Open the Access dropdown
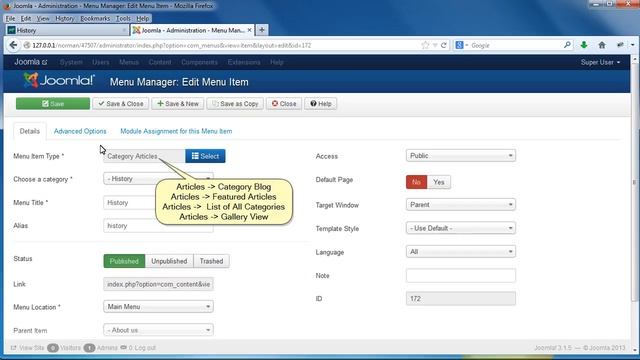The width and height of the screenshot is (640, 360). (461, 156)
